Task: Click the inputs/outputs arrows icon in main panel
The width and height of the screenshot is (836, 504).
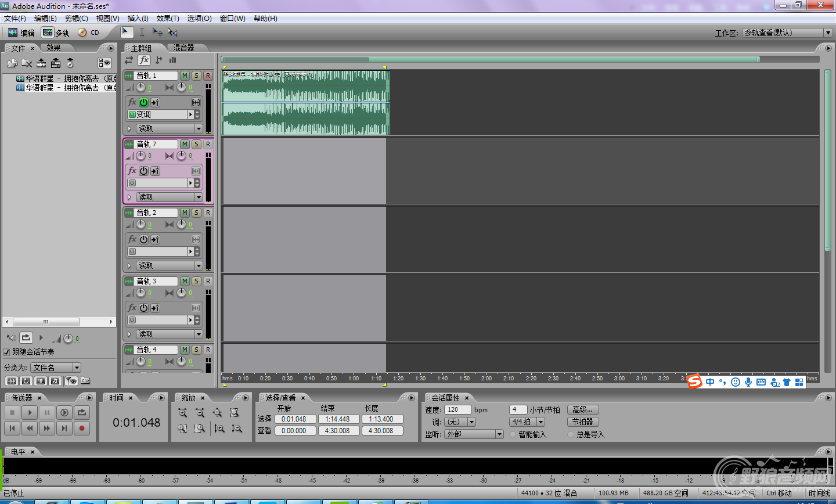Action: 129,60
